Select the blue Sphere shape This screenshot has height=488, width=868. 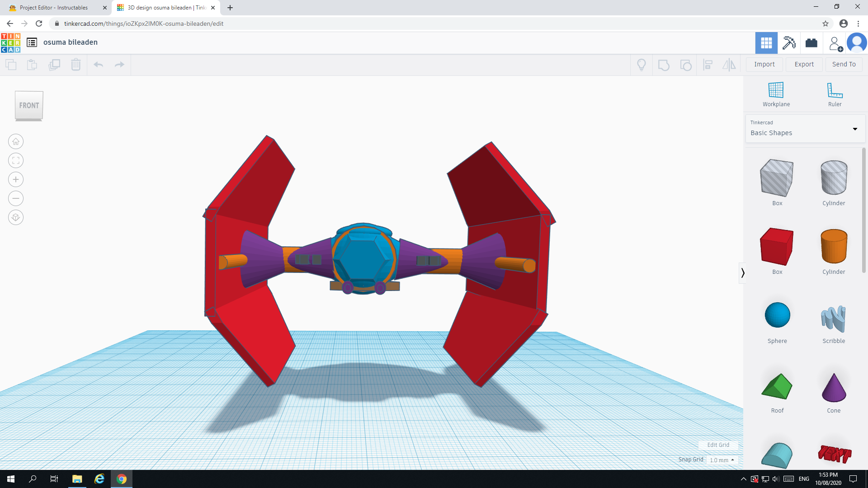(x=777, y=315)
